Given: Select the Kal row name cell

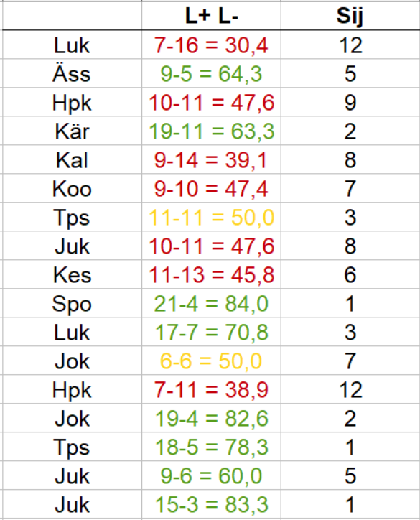Looking at the screenshot, I should coord(72,160).
